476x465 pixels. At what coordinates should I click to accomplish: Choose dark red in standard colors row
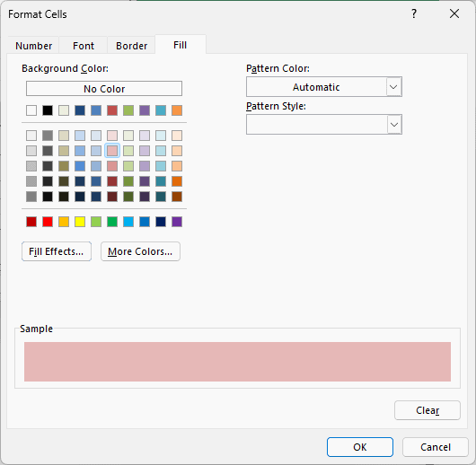click(x=31, y=222)
